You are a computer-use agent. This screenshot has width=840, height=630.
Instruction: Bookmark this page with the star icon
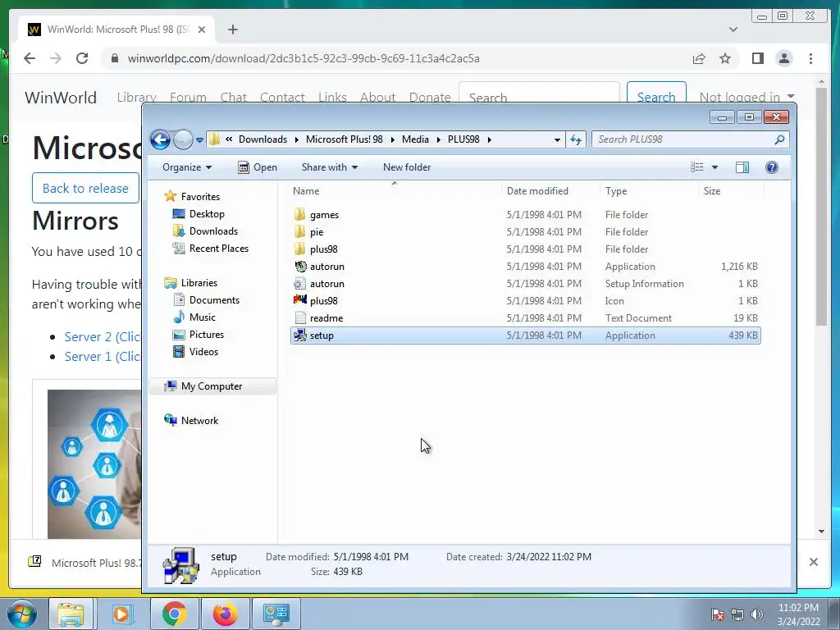[725, 58]
